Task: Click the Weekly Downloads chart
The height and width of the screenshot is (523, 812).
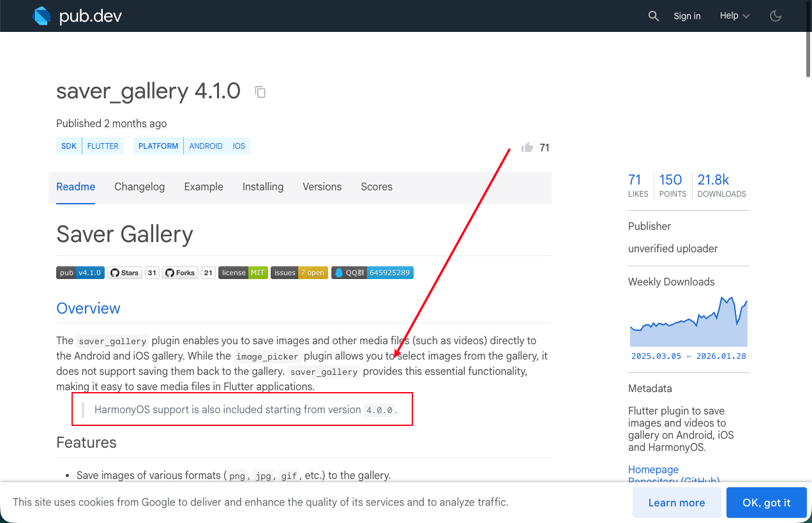Action: pos(689,321)
